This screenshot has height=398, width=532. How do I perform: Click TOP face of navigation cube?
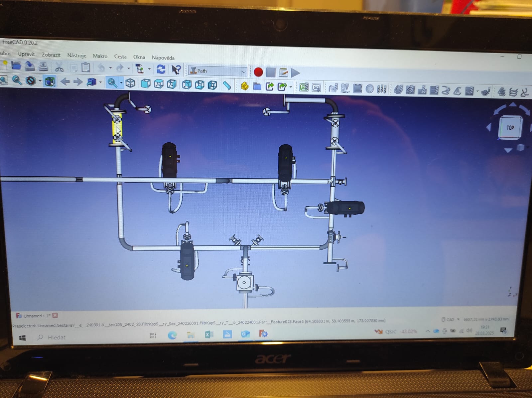[x=510, y=127]
